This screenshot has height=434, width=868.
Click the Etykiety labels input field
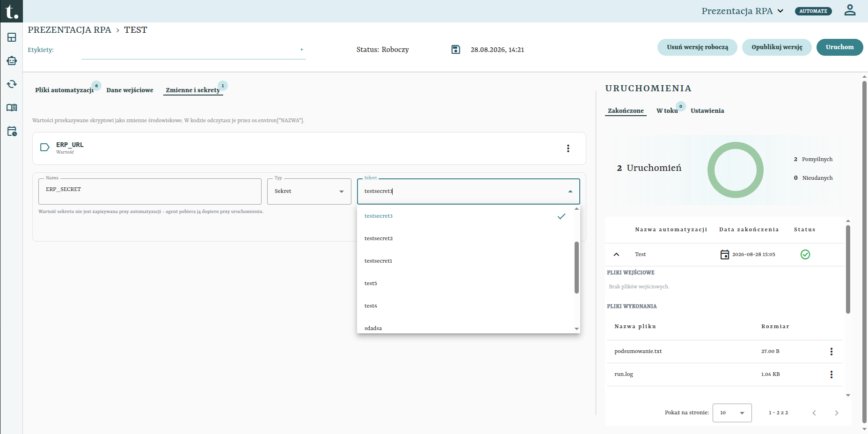coord(193,50)
